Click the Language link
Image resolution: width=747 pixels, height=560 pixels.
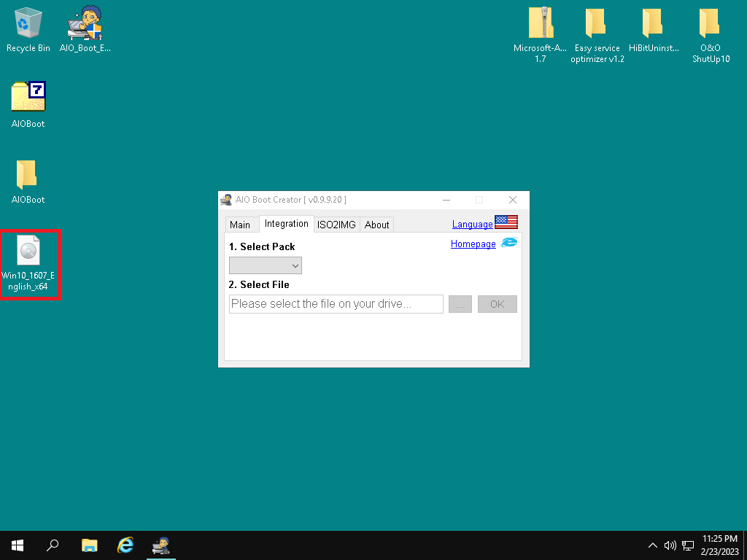tap(472, 225)
